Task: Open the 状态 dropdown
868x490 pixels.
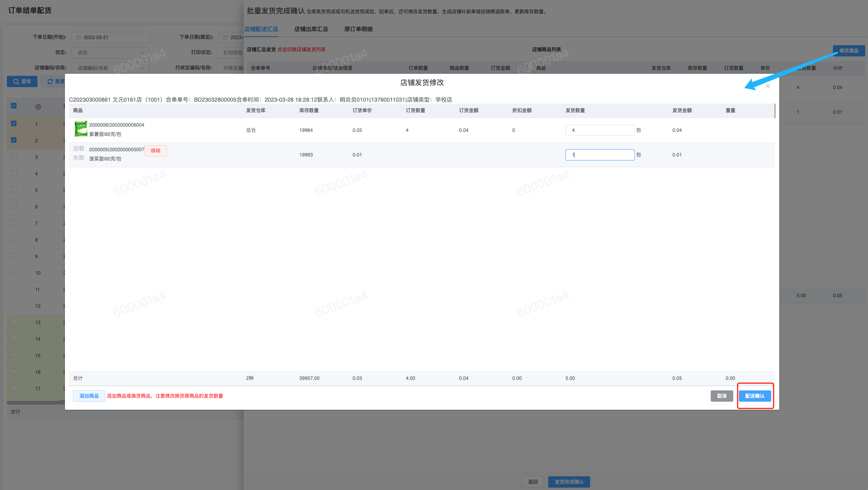Action: [110, 52]
